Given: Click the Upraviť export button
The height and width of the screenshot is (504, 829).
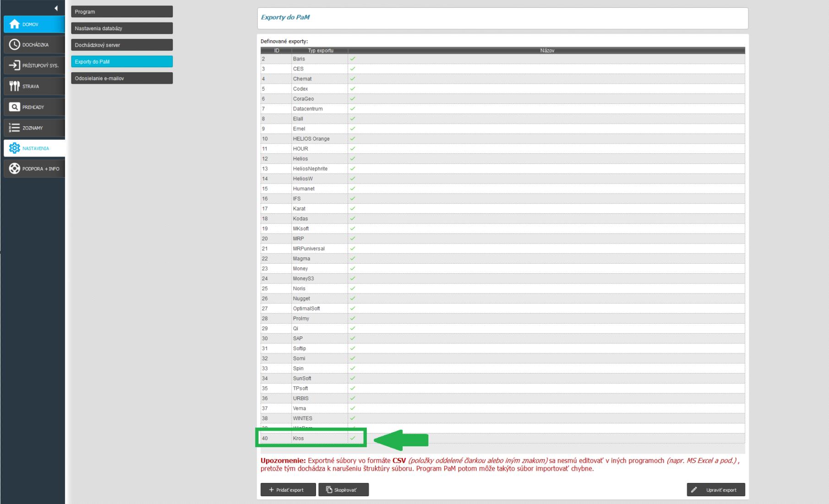Looking at the screenshot, I should tap(716, 490).
